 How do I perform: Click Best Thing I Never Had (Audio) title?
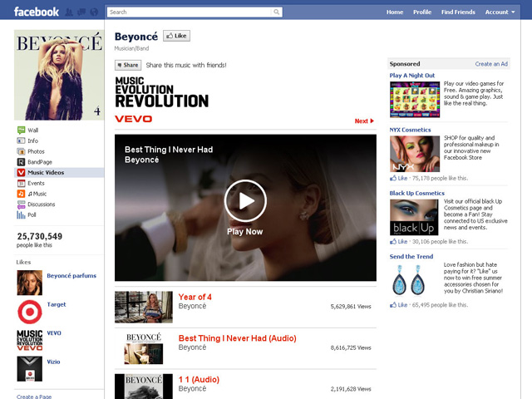click(238, 338)
